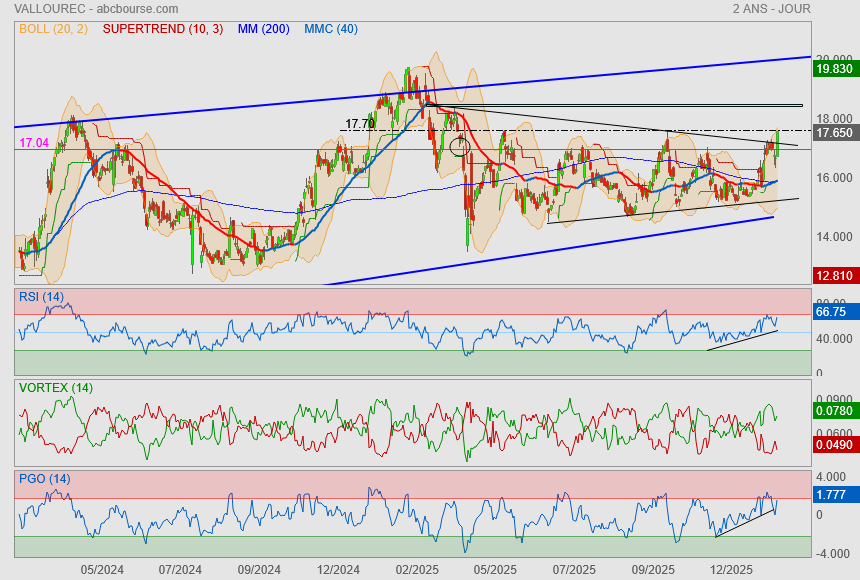Click the red Vortex value 0.0490
The height and width of the screenshot is (580, 860).
[834, 446]
